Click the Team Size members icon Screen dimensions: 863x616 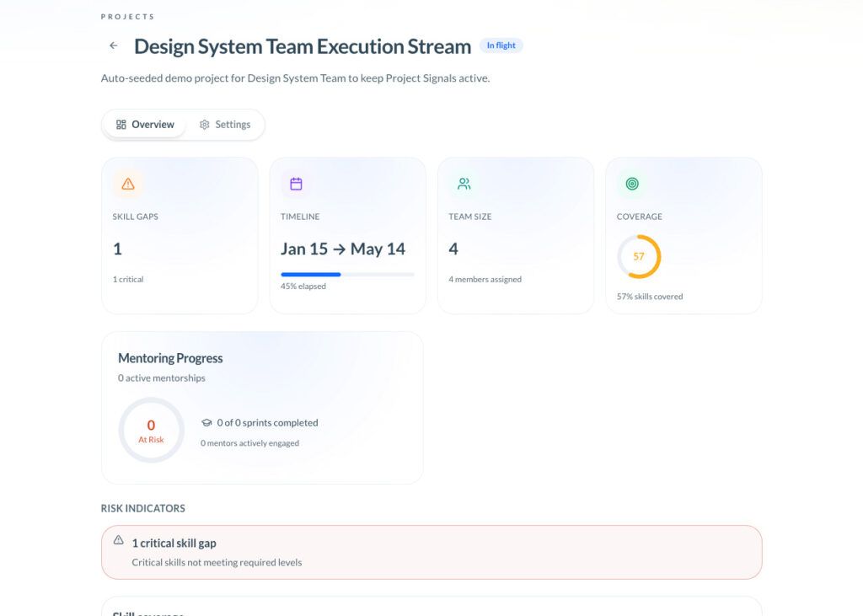coord(464,184)
